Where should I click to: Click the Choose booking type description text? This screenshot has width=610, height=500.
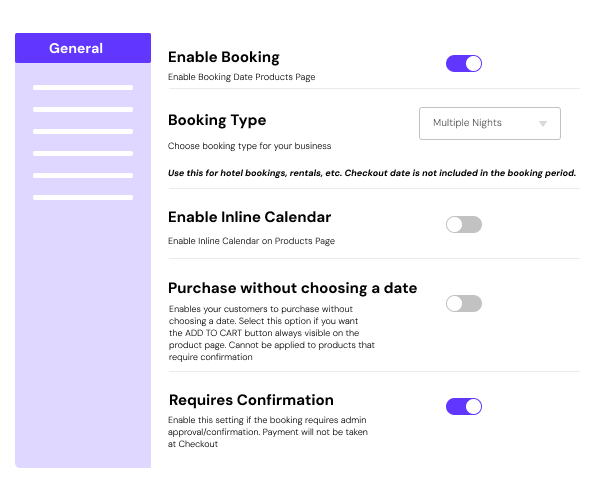(249, 146)
